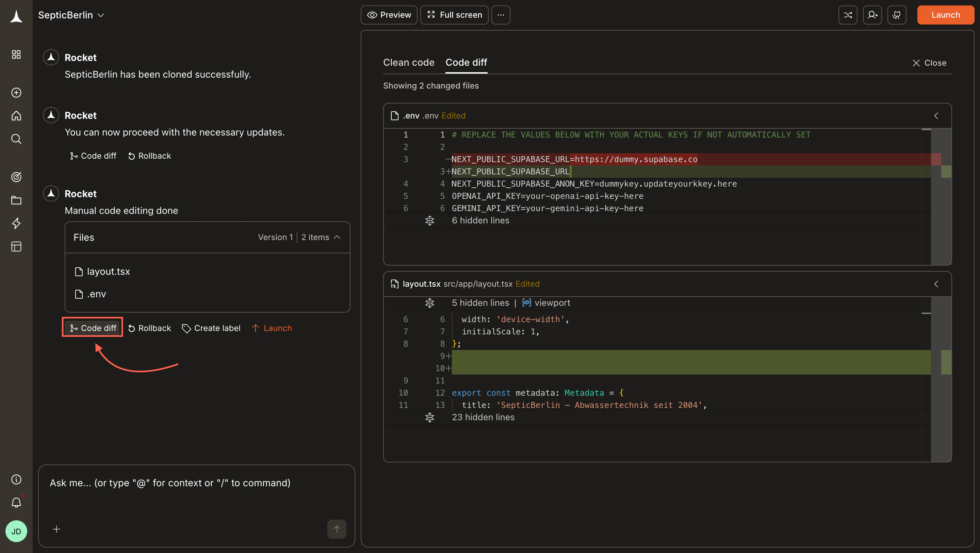Open search from the left sidebar
The image size is (980, 553).
pos(16,139)
